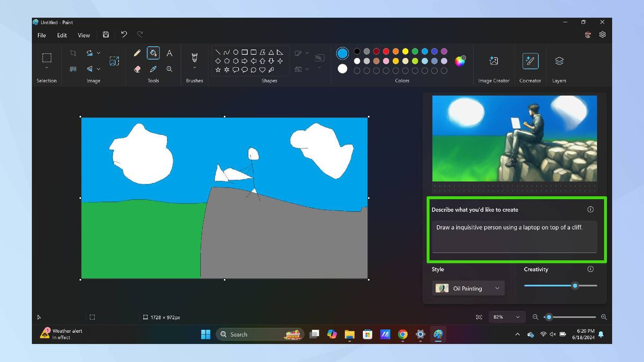Open the Layers panel

click(559, 62)
